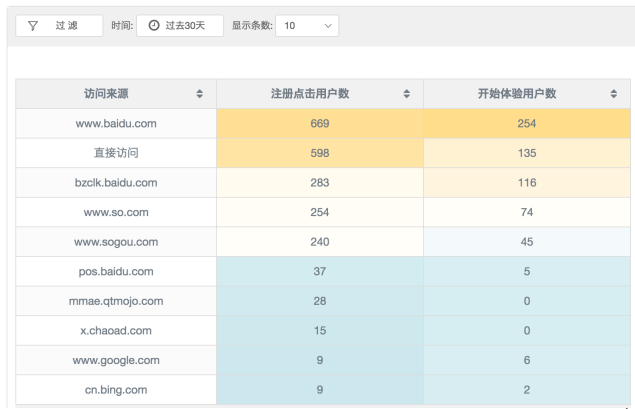Click the 598 registration clicks cell
The width and height of the screenshot is (635, 409).
[320, 153]
